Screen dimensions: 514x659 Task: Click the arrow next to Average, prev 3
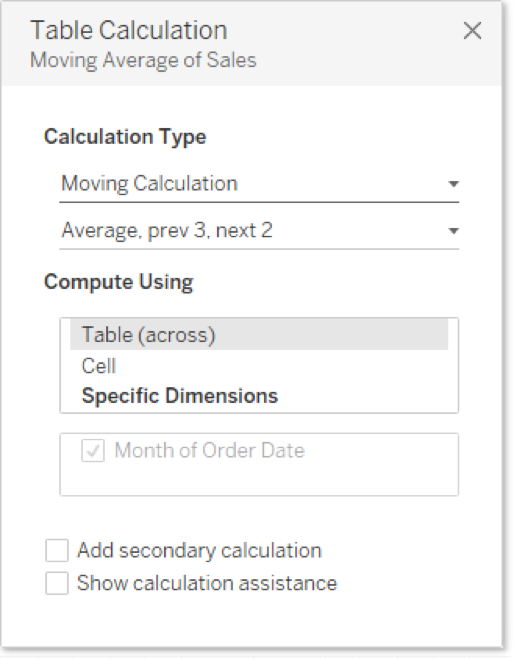tap(453, 231)
